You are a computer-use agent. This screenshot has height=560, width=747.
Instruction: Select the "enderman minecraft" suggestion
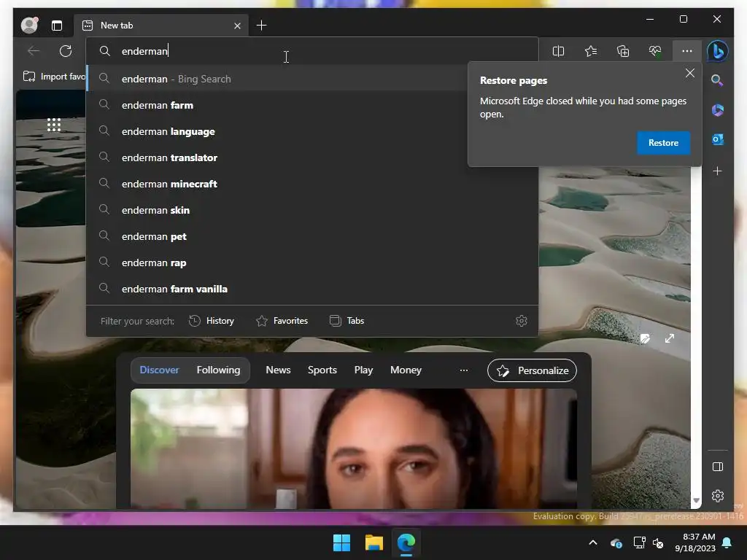pyautogui.click(x=312, y=184)
